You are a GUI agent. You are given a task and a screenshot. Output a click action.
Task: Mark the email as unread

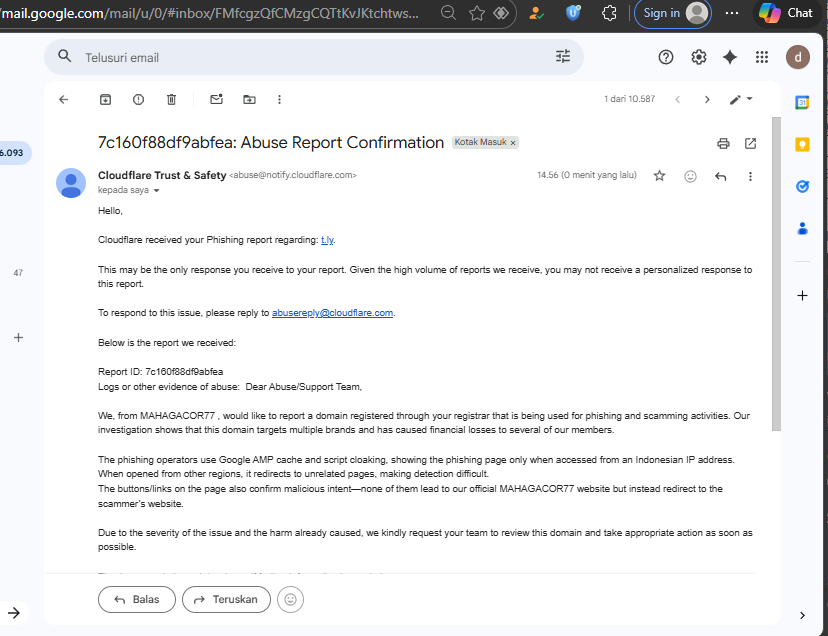click(x=217, y=99)
